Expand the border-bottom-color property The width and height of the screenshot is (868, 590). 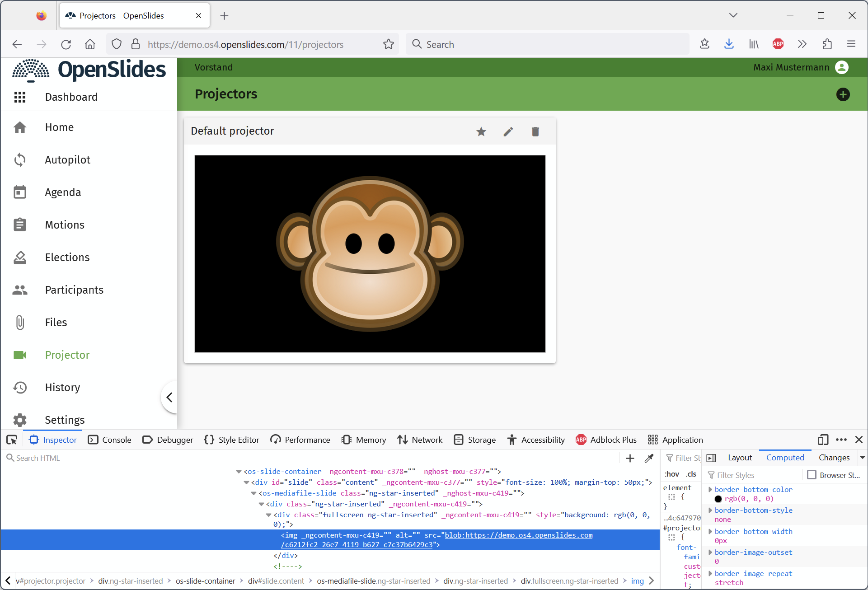click(711, 489)
